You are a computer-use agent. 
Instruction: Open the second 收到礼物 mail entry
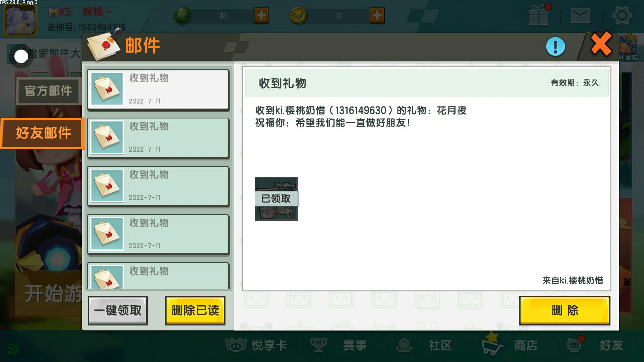(x=158, y=137)
